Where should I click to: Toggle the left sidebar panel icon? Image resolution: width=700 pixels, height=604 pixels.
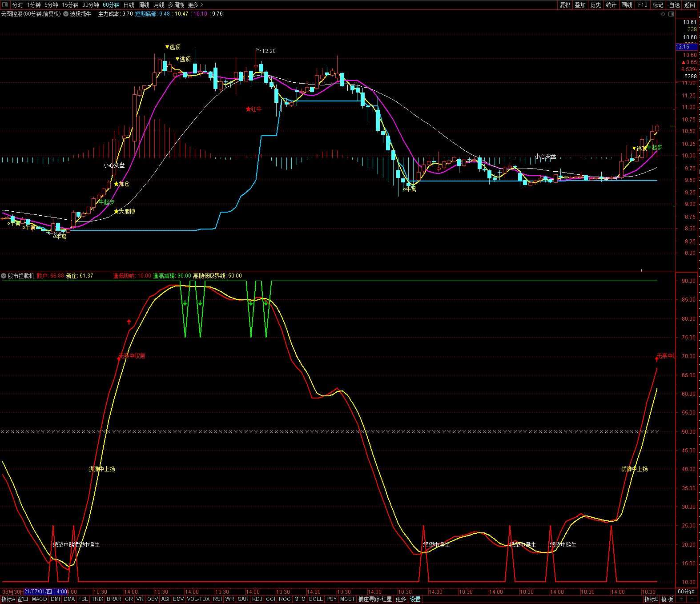tap(5, 5)
